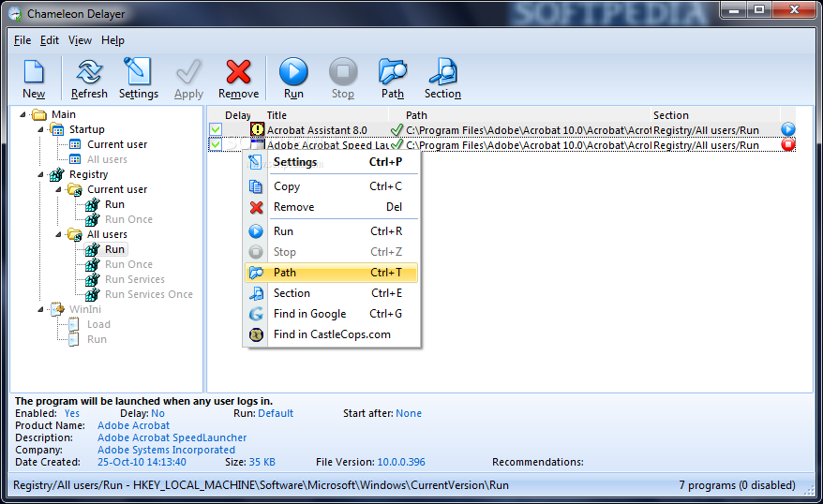Image resolution: width=823 pixels, height=504 pixels.
Task: Click Adobe Acrobat SpeedLauncher description text
Action: pos(172,437)
